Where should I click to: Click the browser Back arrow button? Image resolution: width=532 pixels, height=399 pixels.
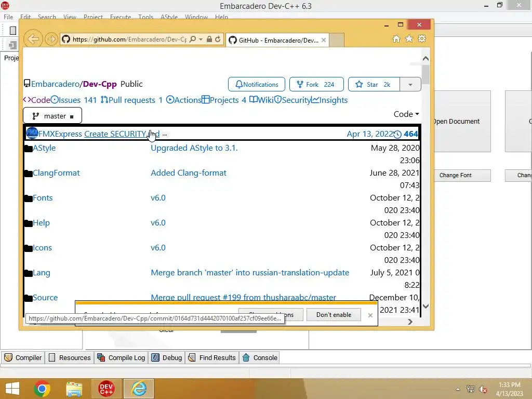(x=33, y=39)
